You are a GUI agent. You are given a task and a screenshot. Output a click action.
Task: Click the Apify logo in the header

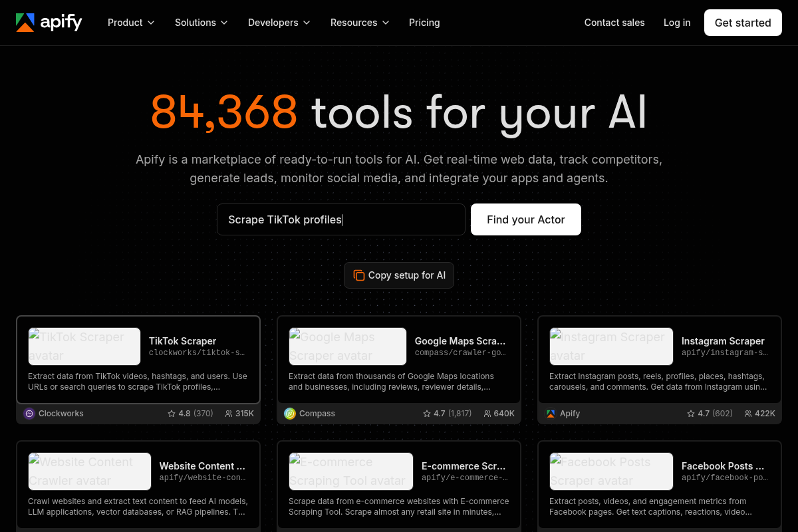click(49, 23)
